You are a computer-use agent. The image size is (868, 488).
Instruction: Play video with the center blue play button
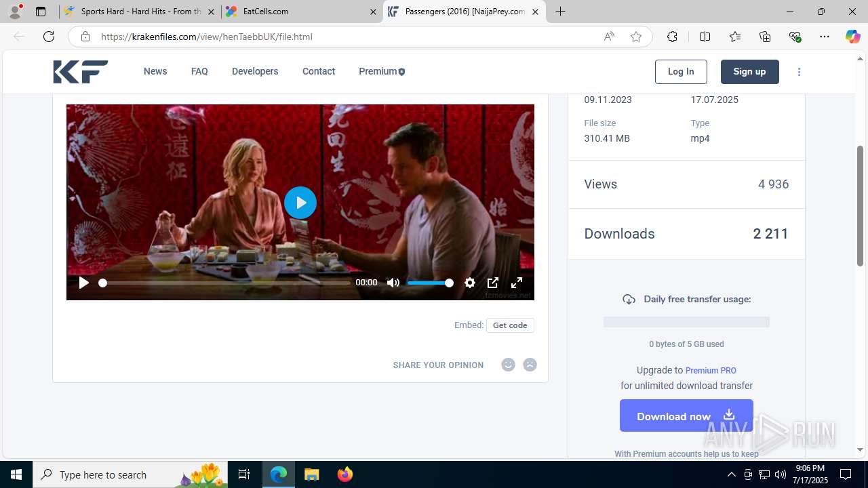(300, 203)
